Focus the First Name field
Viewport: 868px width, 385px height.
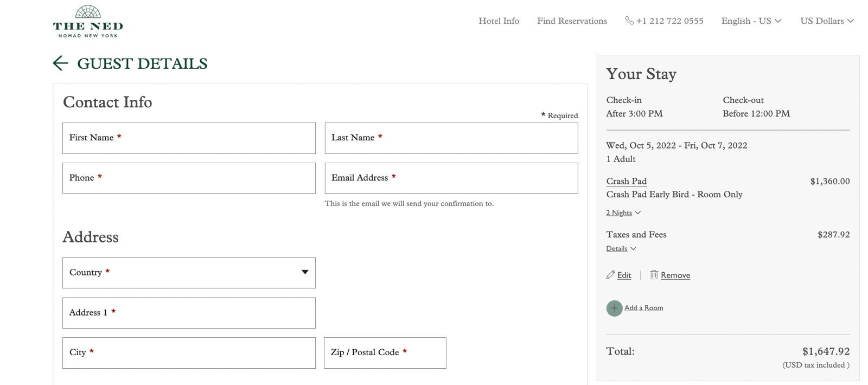pos(189,138)
